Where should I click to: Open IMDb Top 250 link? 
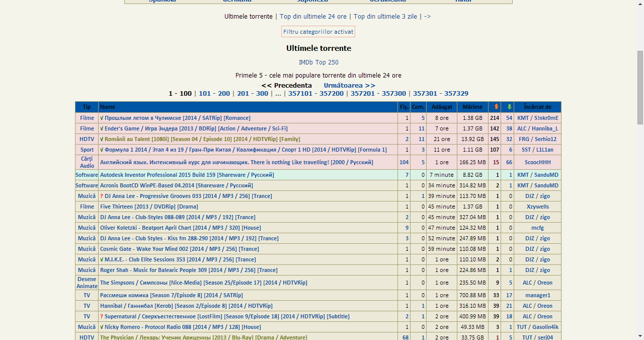pos(318,62)
